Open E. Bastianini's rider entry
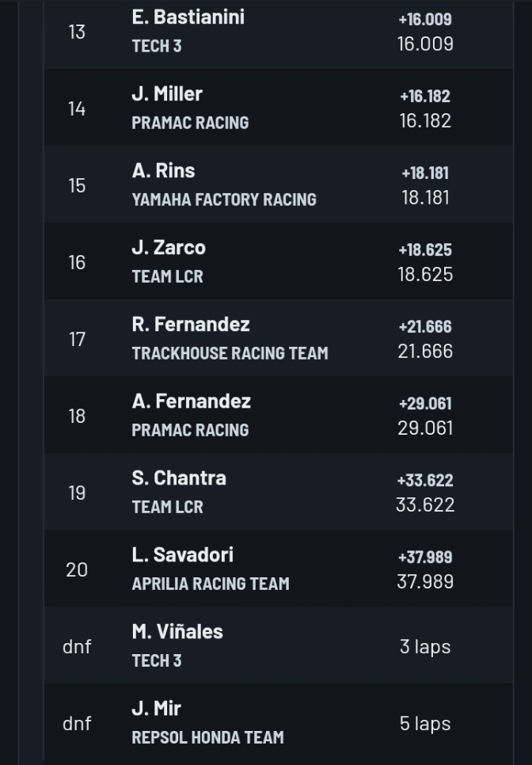Screen dimensions: 532x765 [188, 17]
